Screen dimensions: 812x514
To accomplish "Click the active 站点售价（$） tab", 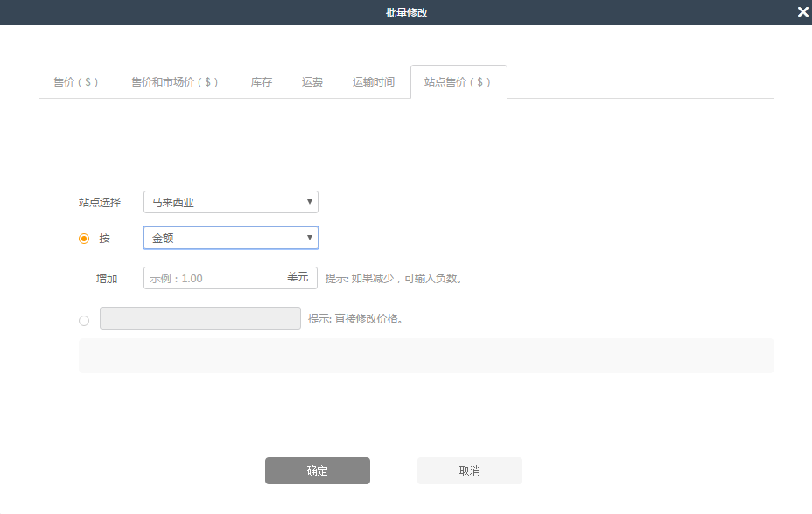I will [458, 81].
